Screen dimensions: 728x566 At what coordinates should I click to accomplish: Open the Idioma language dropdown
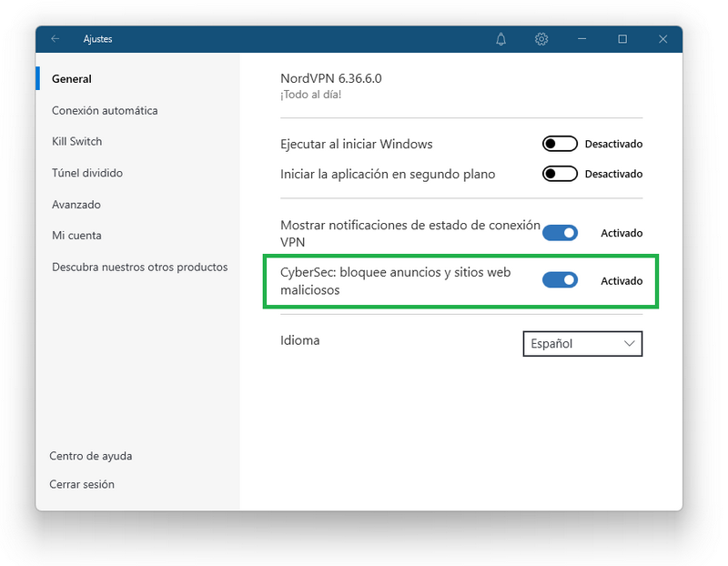click(582, 344)
